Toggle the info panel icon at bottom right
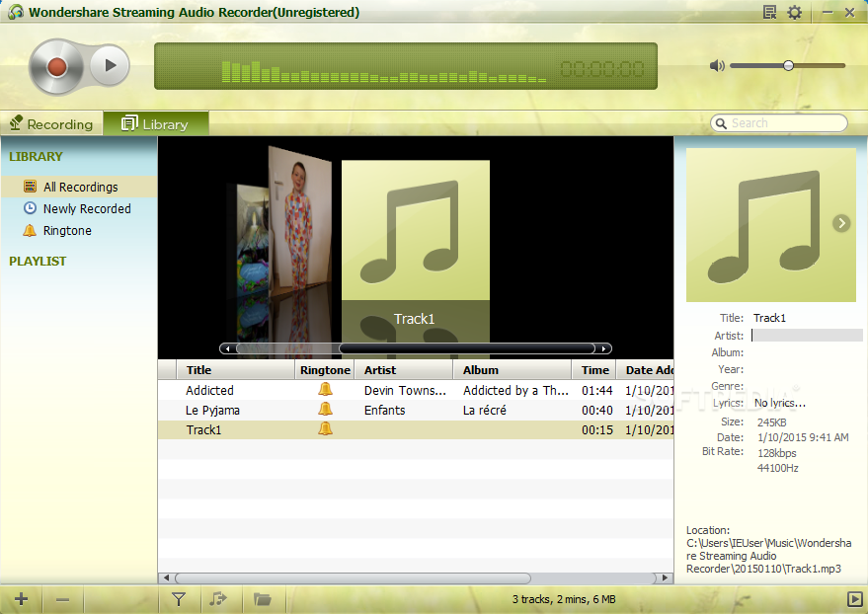868x614 pixels. (855, 599)
